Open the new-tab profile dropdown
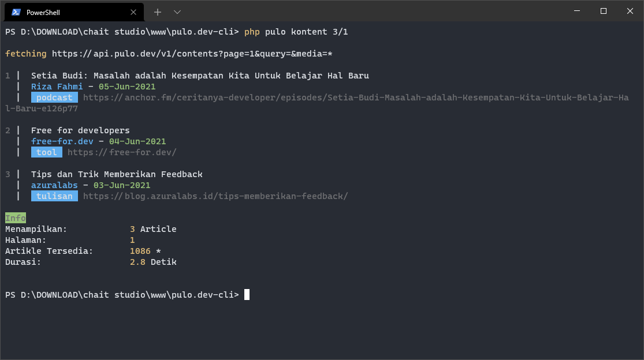The height and width of the screenshot is (360, 644). pos(177,12)
